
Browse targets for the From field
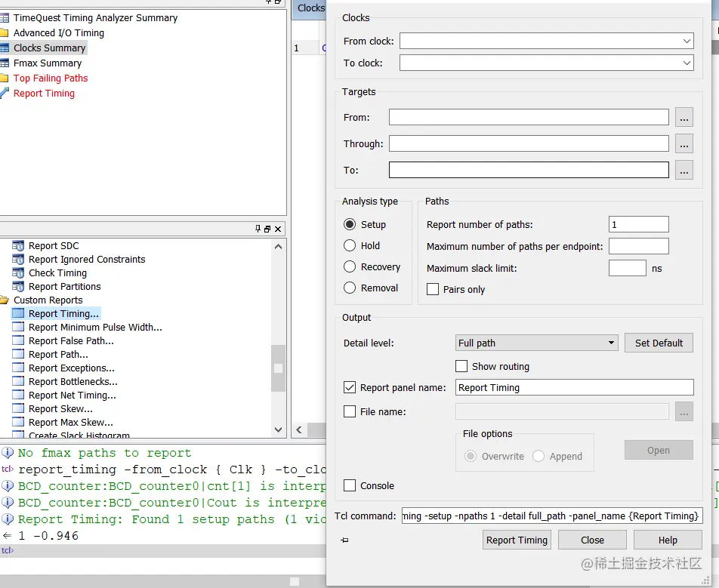click(x=684, y=117)
